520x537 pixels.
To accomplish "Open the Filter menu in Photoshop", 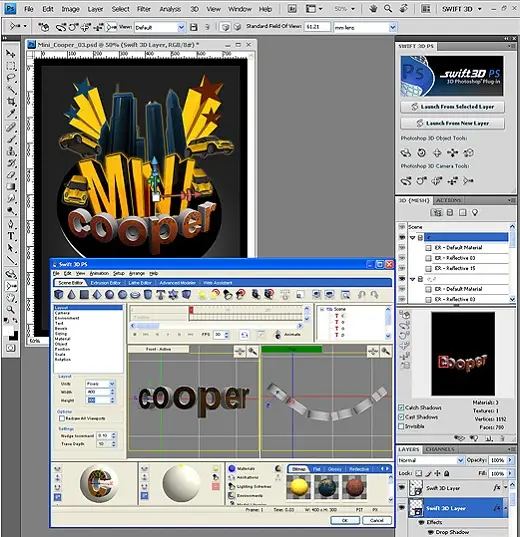I will (144, 9).
